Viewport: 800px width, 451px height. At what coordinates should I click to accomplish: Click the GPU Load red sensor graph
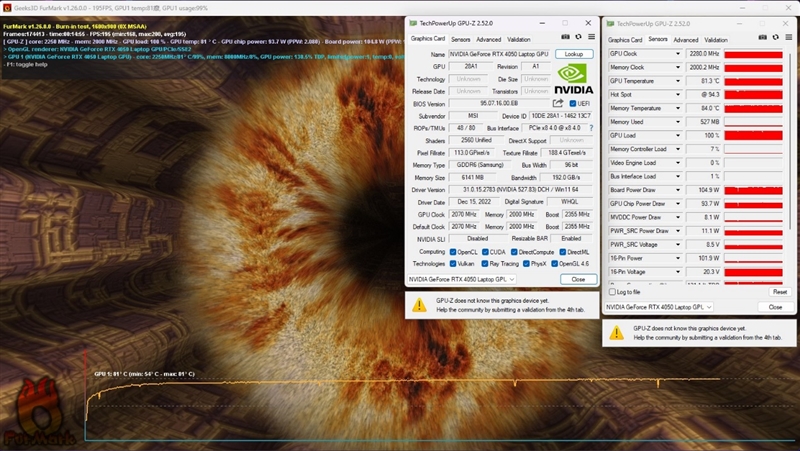pyautogui.click(x=753, y=135)
